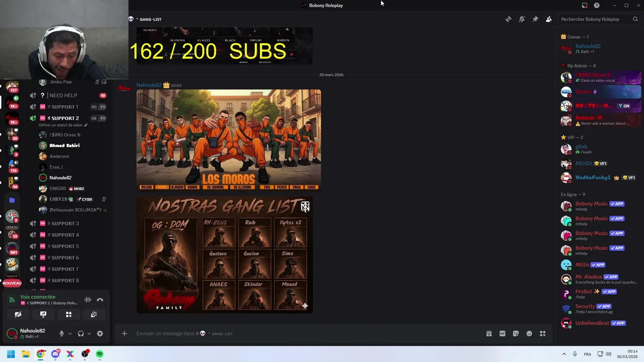Send a gift with the gift icon
The image size is (644, 362).
[489, 333]
